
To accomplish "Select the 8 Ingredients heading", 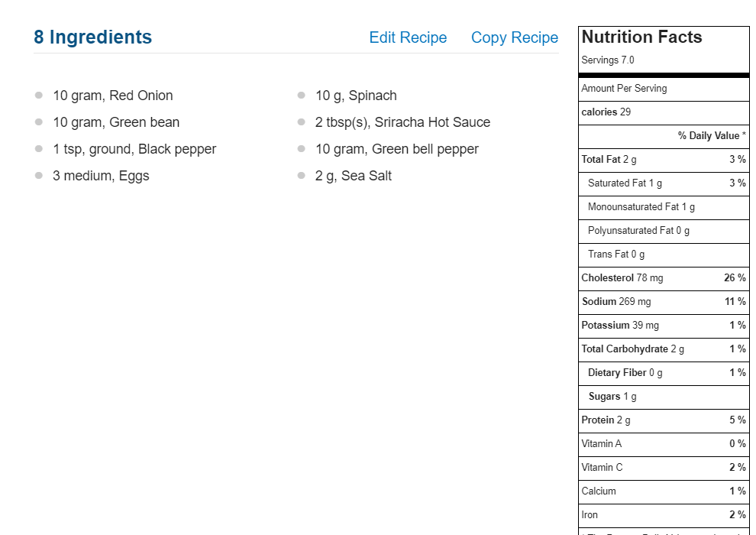I will pyautogui.click(x=92, y=37).
